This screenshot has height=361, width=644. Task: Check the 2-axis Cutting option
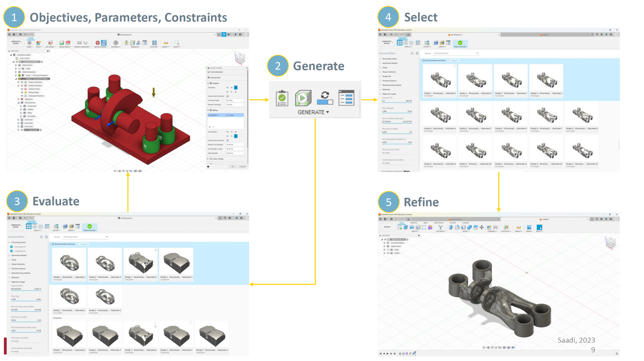pos(211,159)
